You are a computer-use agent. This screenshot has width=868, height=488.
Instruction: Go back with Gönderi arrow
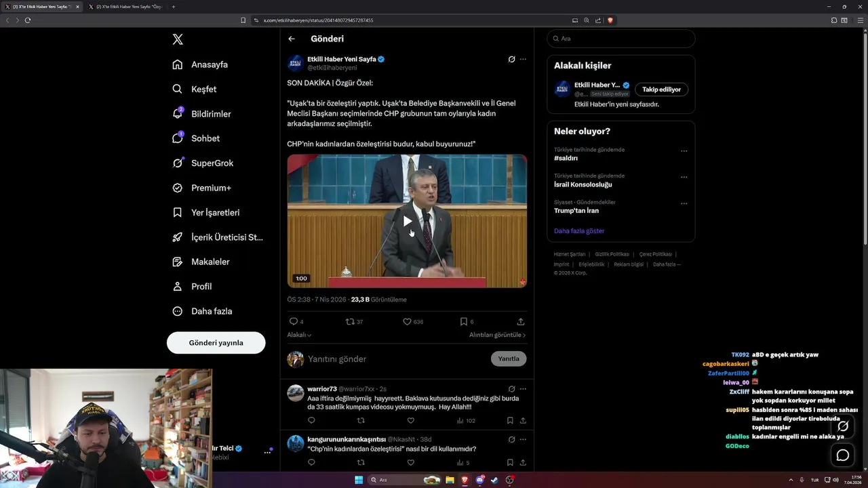(x=292, y=39)
